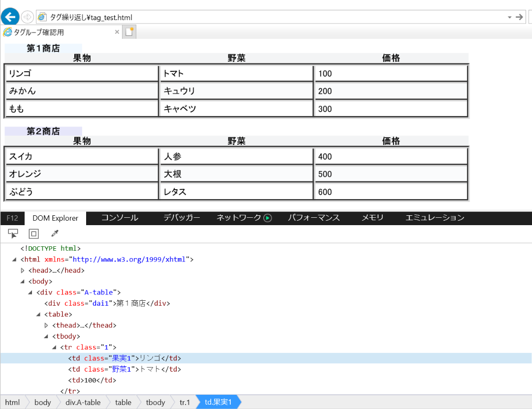This screenshot has width=532, height=409.
Task: Collapse the tbody node
Action: tap(46, 336)
